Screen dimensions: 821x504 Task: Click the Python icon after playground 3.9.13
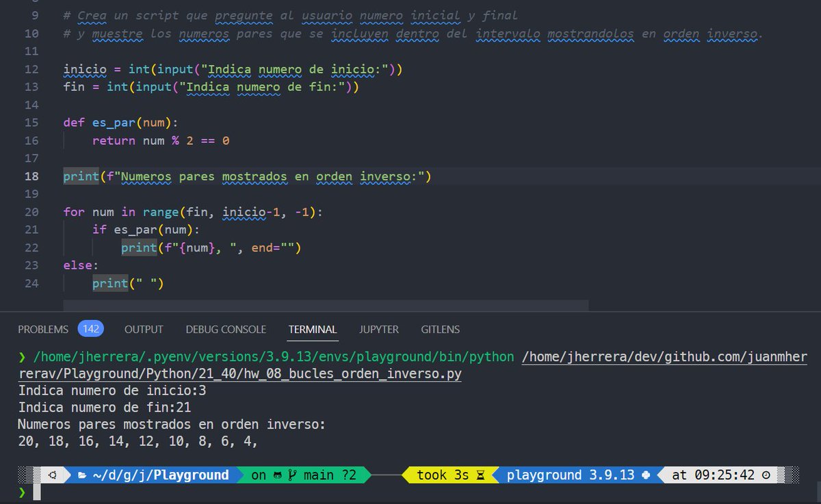tap(647, 475)
